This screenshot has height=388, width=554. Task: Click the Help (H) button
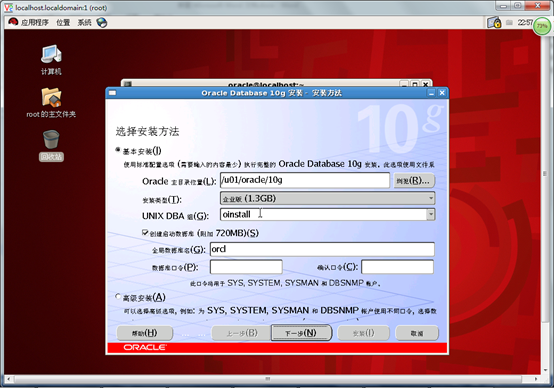point(145,333)
